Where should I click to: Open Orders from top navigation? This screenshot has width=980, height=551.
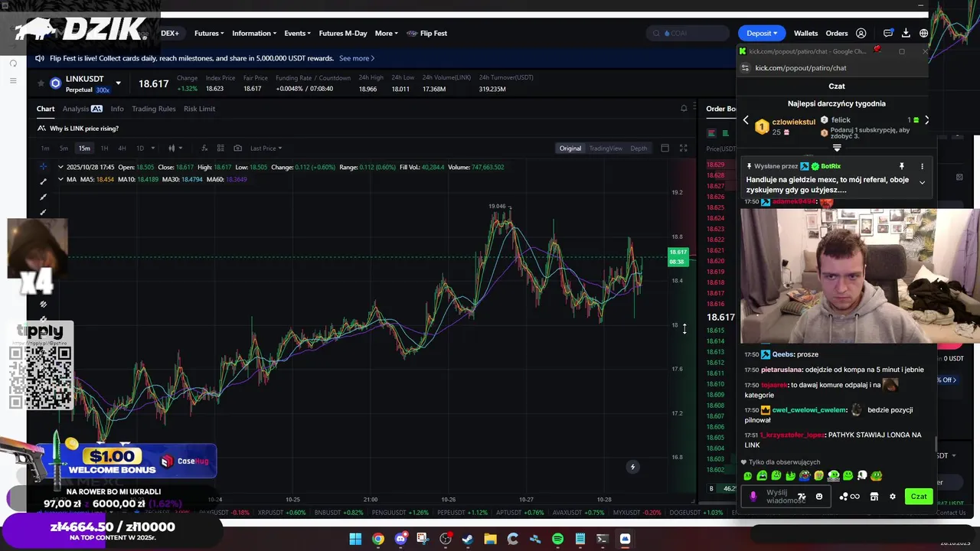pyautogui.click(x=837, y=34)
